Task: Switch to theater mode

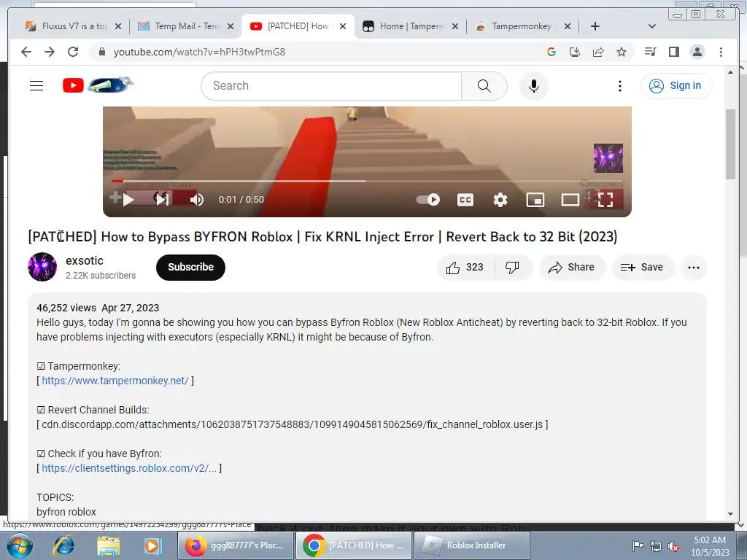Action: [570, 200]
